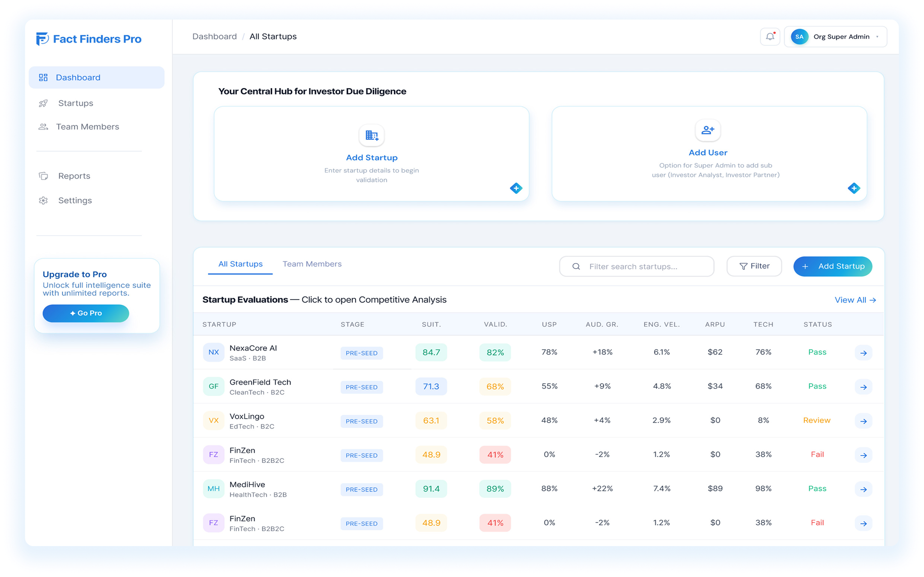Click the GreenField Tech startup name
The height and width of the screenshot is (577, 924).
[260, 382]
